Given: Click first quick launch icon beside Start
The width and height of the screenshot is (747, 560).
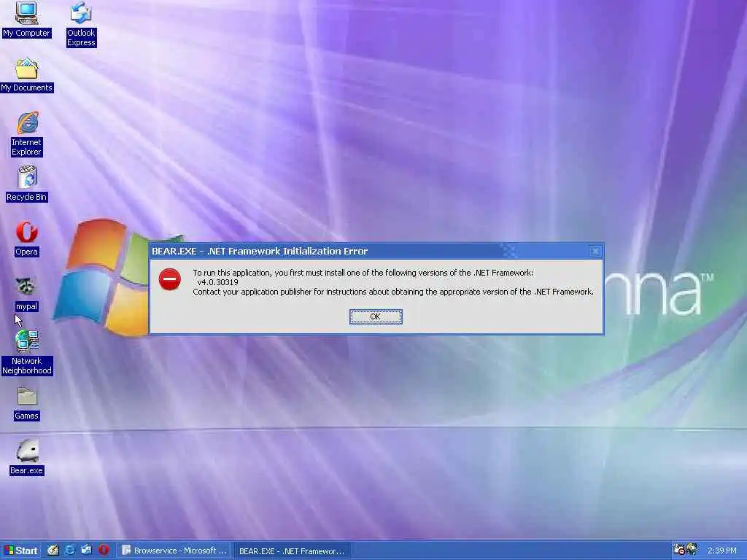Looking at the screenshot, I should coord(53,551).
